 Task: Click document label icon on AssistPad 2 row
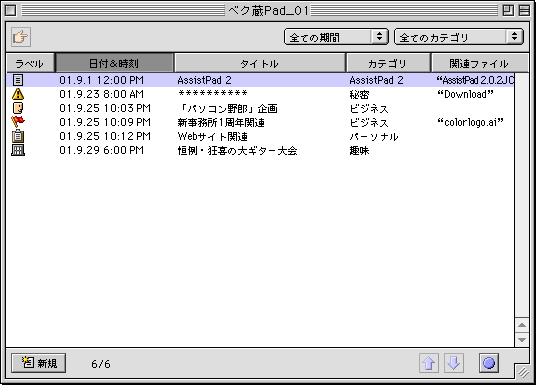click(18, 80)
